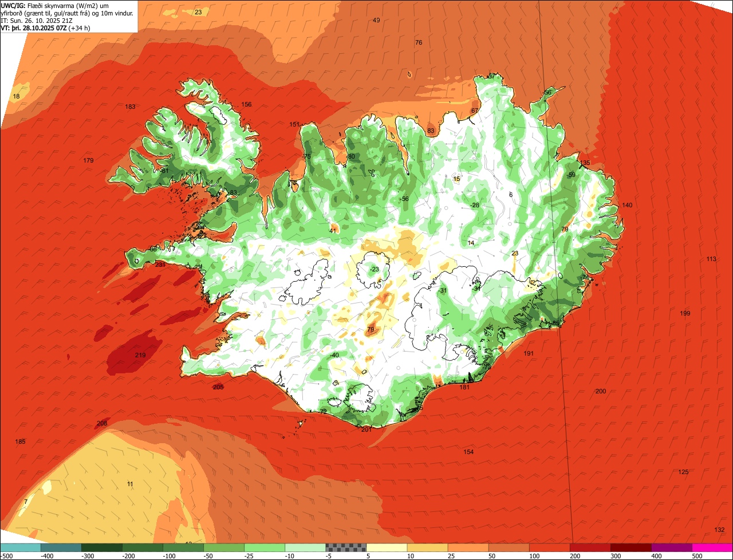Click the inland value 15

click(456, 179)
